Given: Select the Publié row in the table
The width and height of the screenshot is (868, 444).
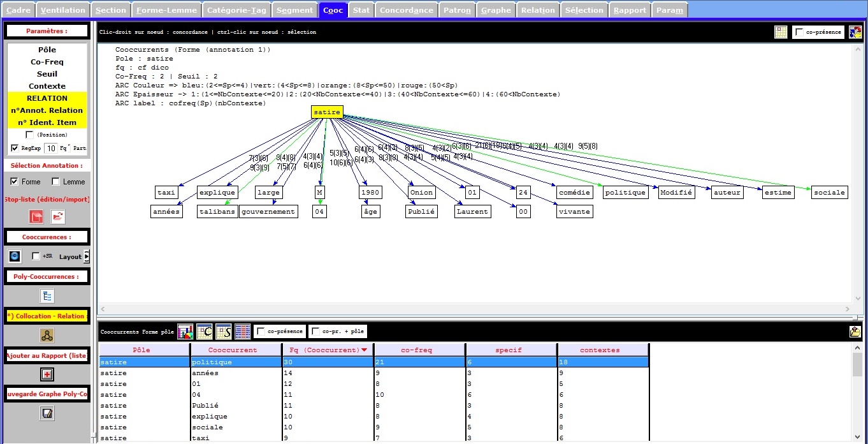Looking at the screenshot, I should [x=373, y=405].
